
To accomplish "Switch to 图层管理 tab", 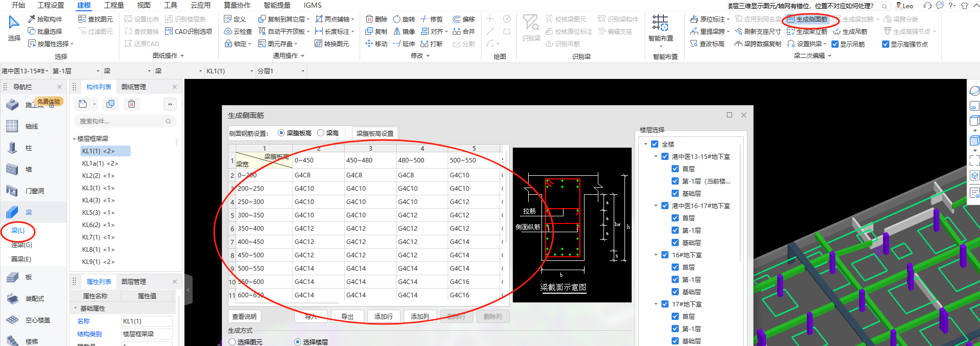I will click(x=134, y=282).
